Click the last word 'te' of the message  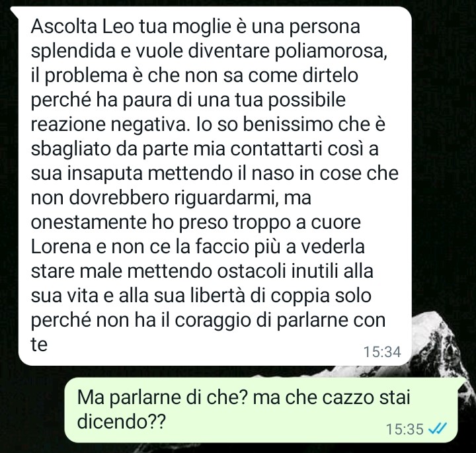[39, 345]
